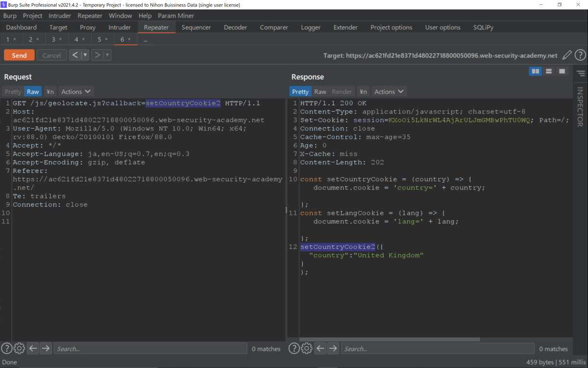
Task: Switch to Target tab
Action: [x=58, y=27]
